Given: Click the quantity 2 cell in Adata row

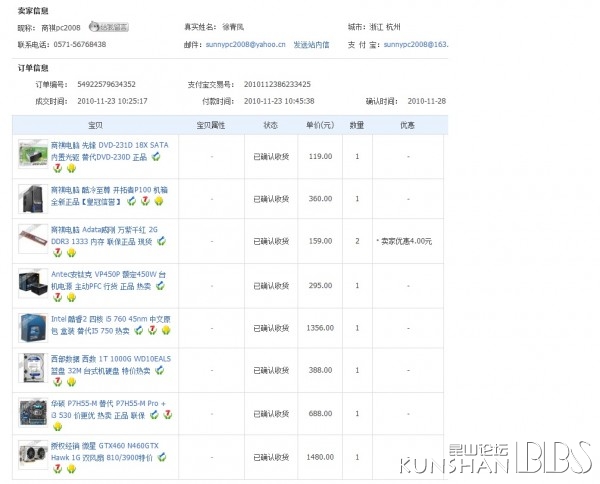Looking at the screenshot, I should [x=357, y=241].
